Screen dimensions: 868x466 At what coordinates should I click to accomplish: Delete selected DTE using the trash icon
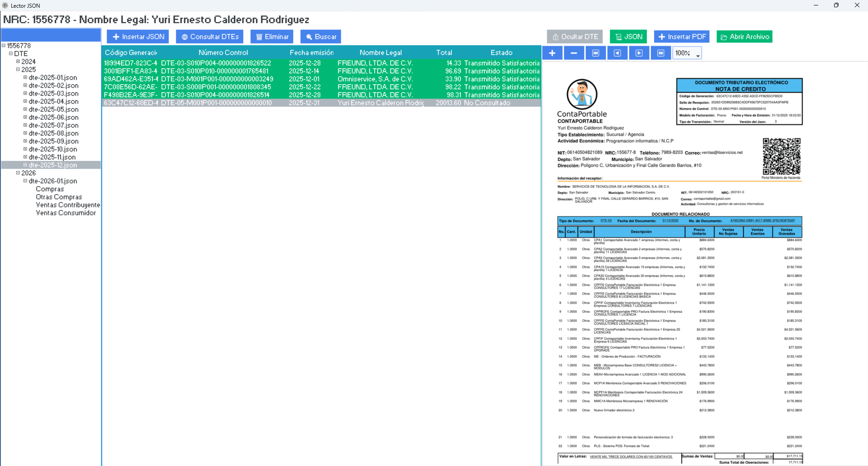(271, 37)
